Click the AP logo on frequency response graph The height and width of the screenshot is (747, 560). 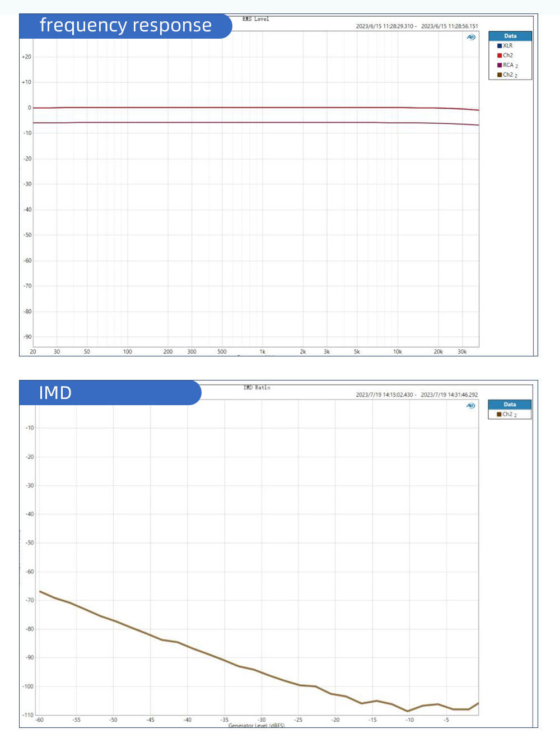pyautogui.click(x=471, y=37)
